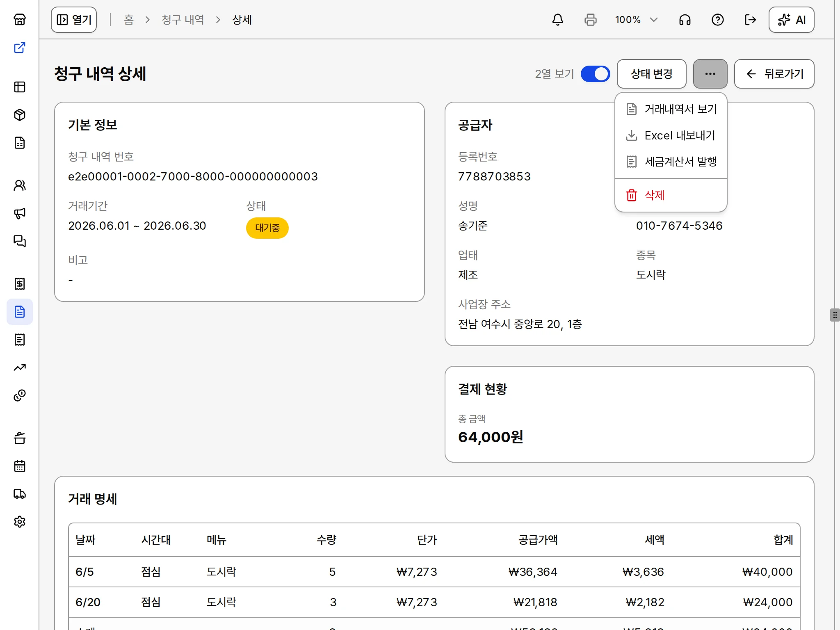Click the headset support icon
This screenshot has height=630, width=840.
point(685,20)
